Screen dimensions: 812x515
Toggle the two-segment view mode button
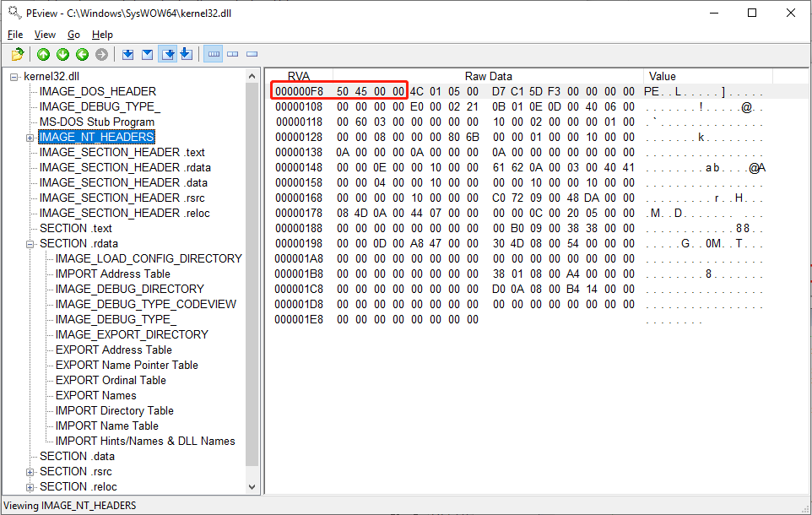pyautogui.click(x=233, y=55)
